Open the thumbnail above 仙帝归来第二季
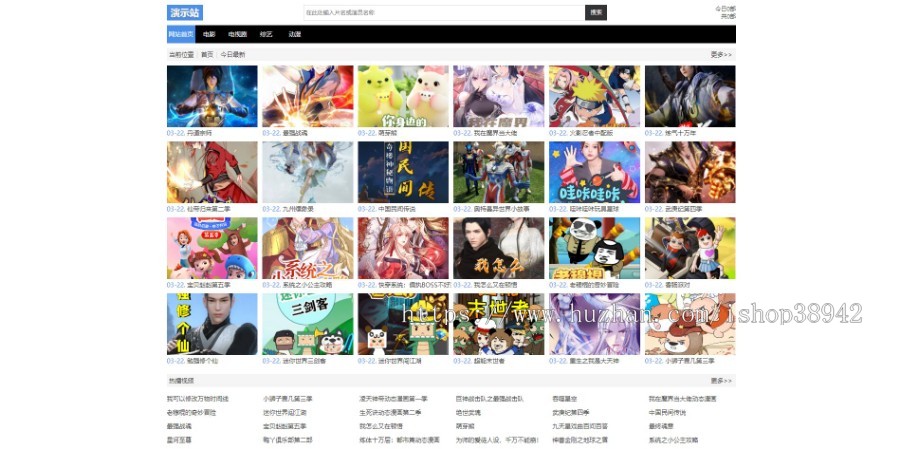Screen dimensions: 900x449 click(212, 172)
